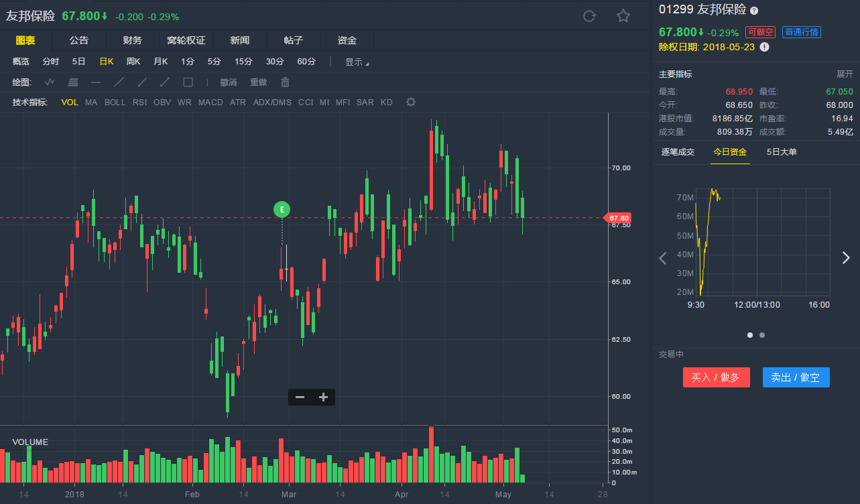Select the horizontal line drawing tool
The height and width of the screenshot is (504, 860).
click(96, 82)
